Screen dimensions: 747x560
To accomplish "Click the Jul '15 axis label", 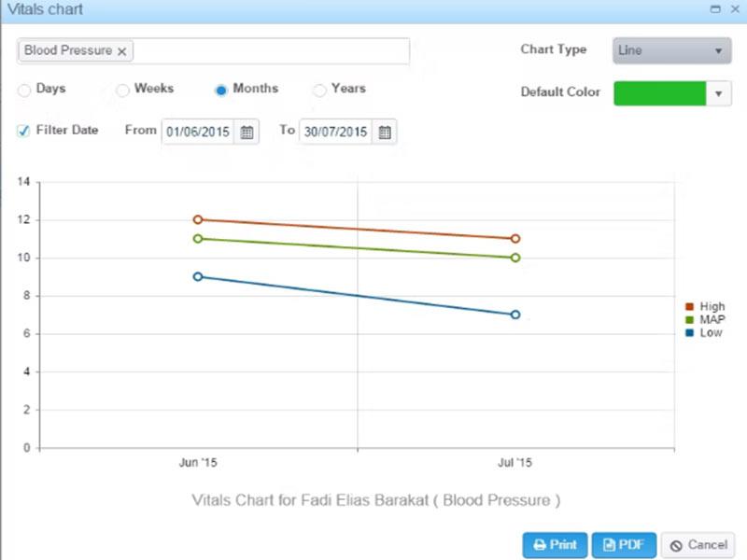I will 515,462.
